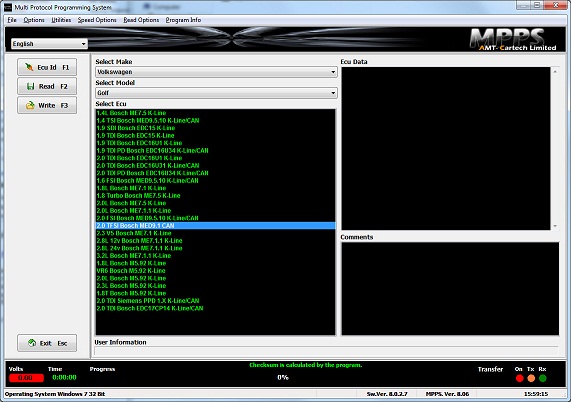The image size is (571, 402).
Task: Open the Utilities menu
Action: (x=61, y=20)
